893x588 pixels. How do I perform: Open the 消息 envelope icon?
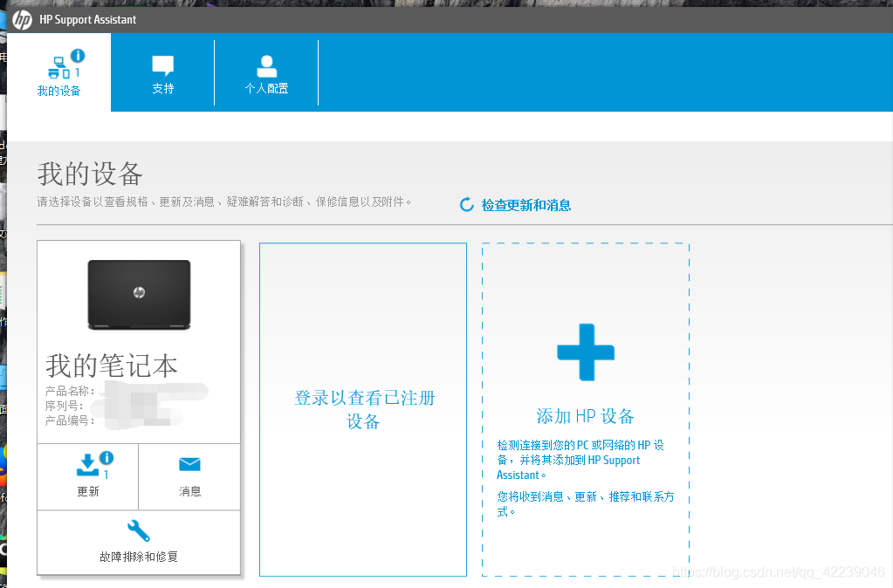pyautogui.click(x=189, y=464)
